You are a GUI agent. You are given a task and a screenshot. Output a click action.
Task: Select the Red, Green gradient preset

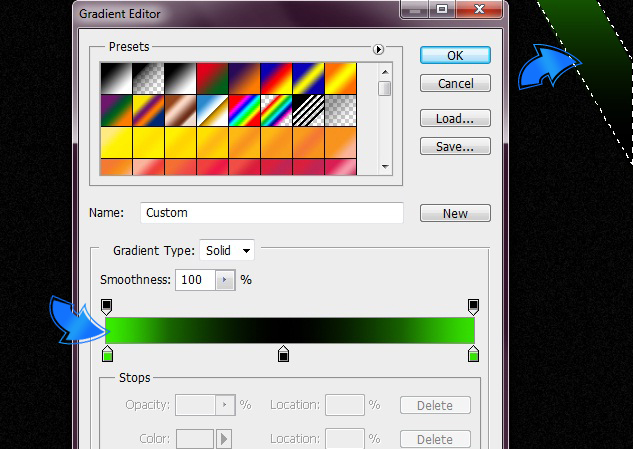click(x=212, y=78)
